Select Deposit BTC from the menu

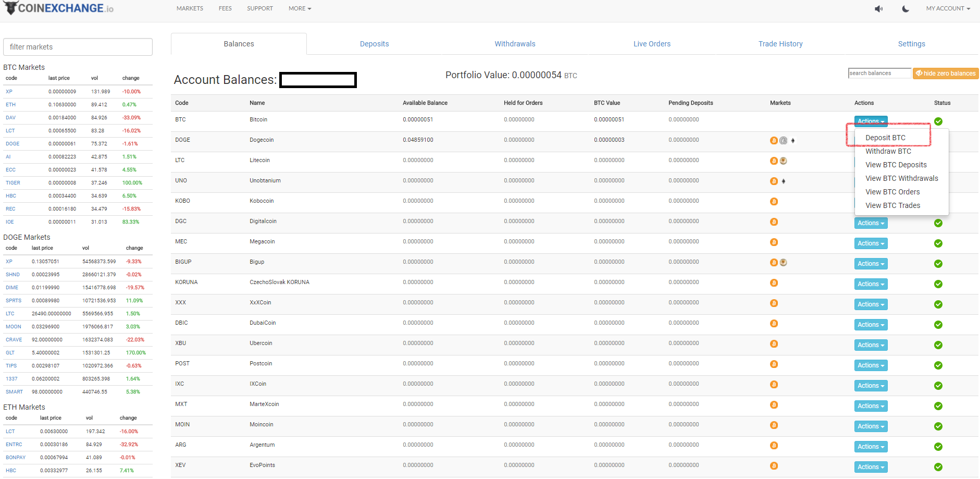click(885, 138)
